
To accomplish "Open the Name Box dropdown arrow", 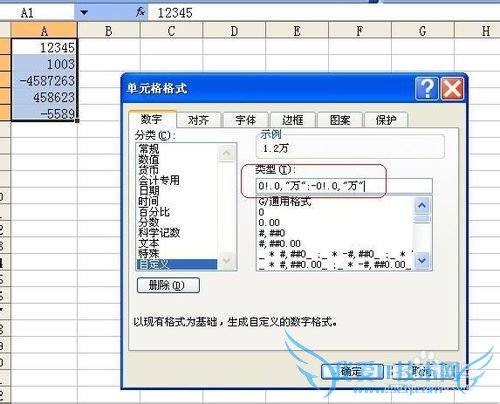I will (x=84, y=13).
